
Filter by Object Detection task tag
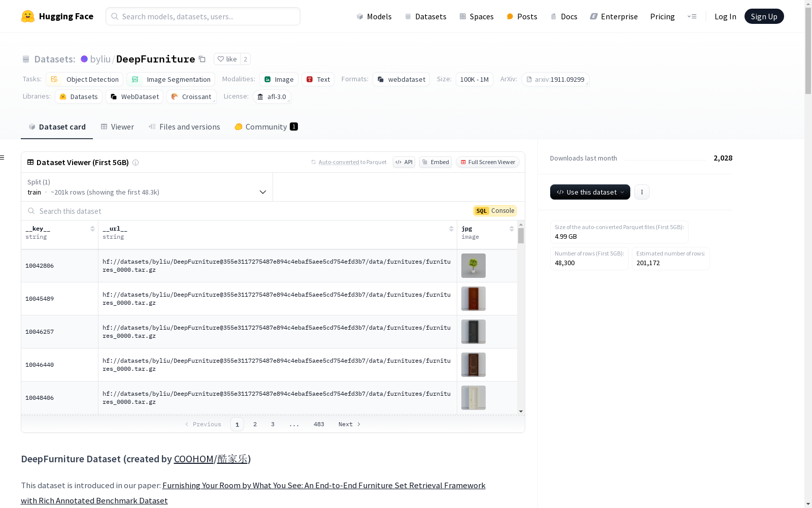pos(85,79)
